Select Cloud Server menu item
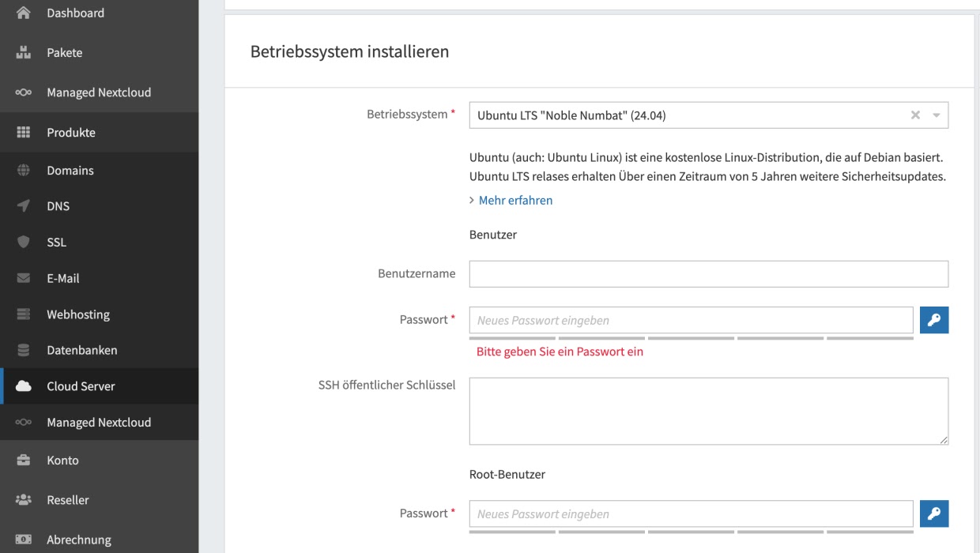The height and width of the screenshot is (553, 980). click(x=81, y=386)
